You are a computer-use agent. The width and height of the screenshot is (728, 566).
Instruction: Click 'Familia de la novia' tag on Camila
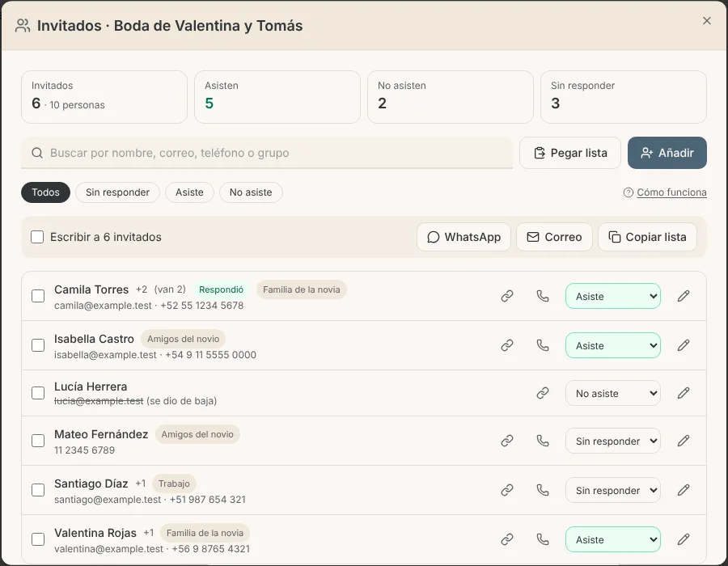tap(302, 289)
